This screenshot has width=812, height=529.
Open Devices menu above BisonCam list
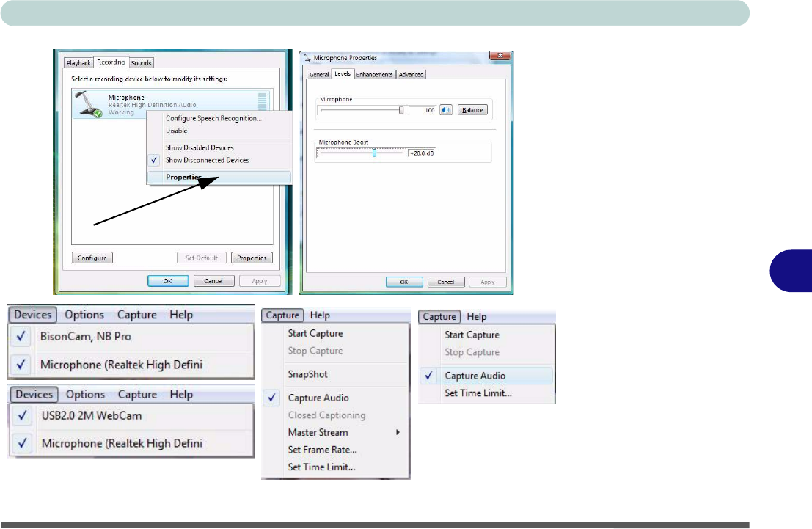click(32, 315)
